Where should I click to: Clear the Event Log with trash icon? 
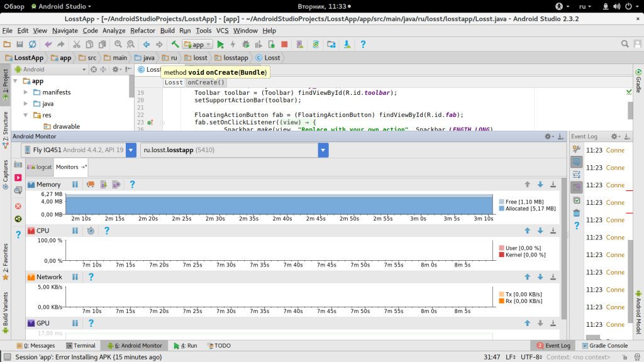[576, 213]
